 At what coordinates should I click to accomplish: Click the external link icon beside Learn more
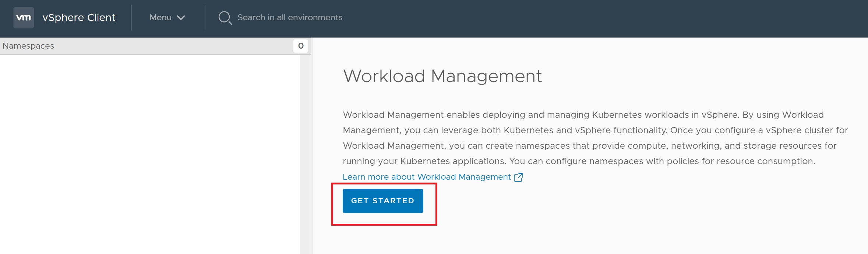(x=518, y=177)
